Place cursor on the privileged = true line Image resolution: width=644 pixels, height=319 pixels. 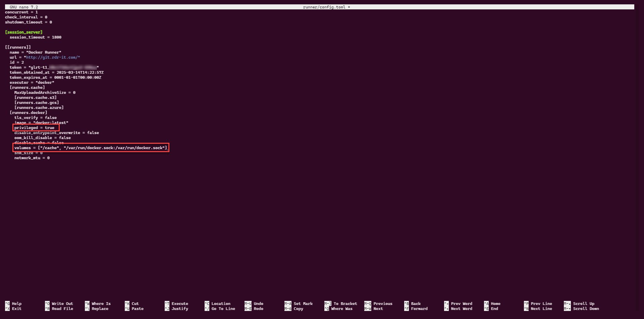pos(34,128)
